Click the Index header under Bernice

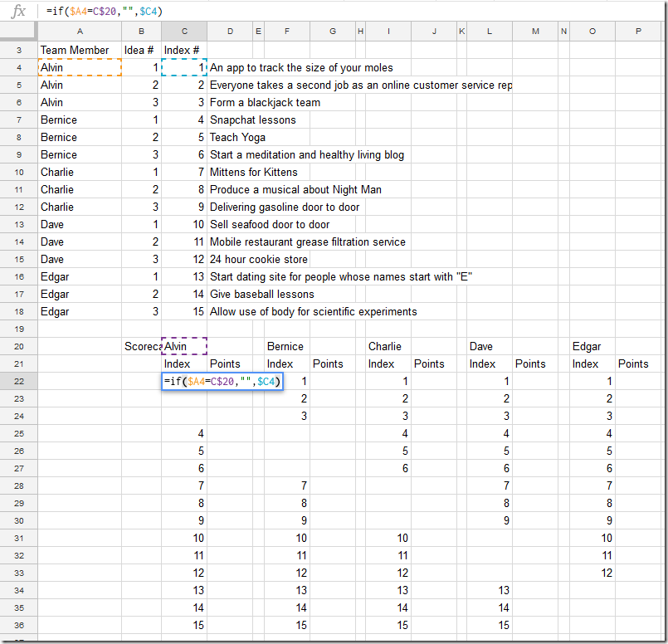[x=287, y=364]
